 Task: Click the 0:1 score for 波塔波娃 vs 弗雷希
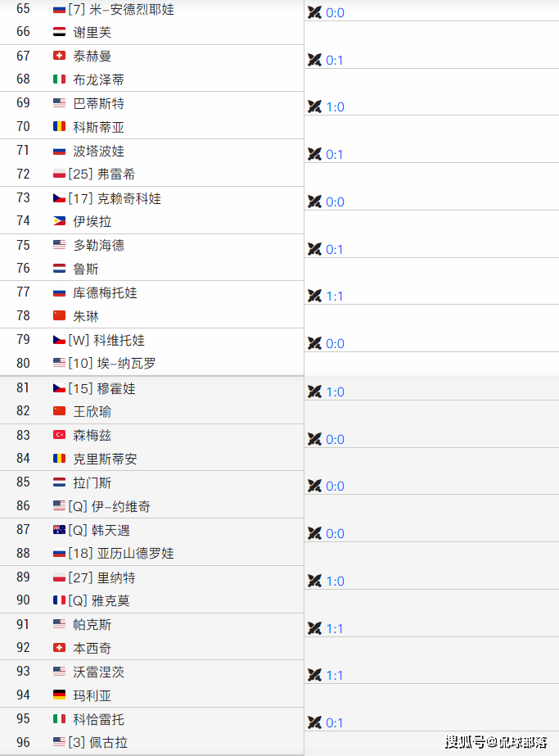pyautogui.click(x=335, y=155)
